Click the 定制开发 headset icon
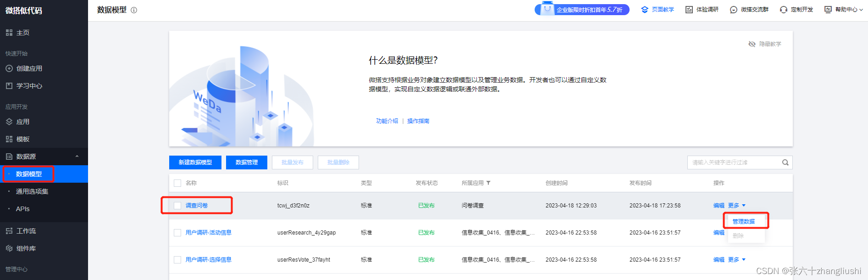 [784, 10]
